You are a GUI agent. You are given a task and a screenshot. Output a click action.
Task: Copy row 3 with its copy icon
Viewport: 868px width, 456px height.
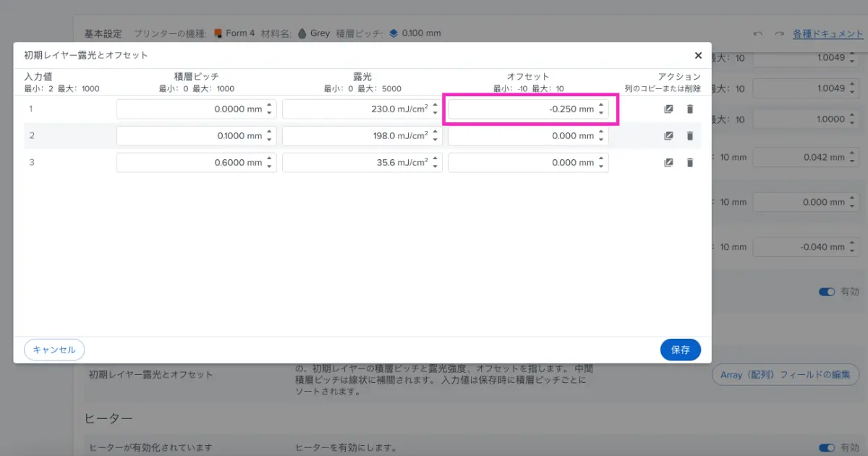click(x=668, y=163)
